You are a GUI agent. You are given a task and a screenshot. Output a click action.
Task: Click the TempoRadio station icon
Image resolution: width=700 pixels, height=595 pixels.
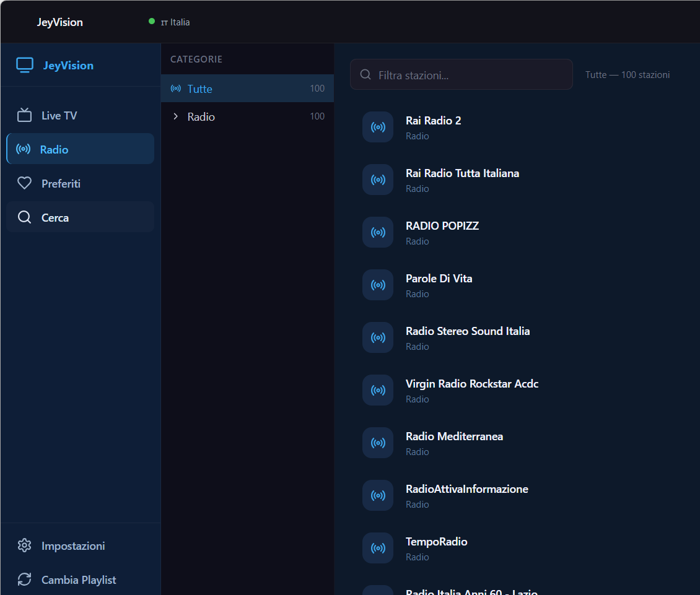click(378, 548)
